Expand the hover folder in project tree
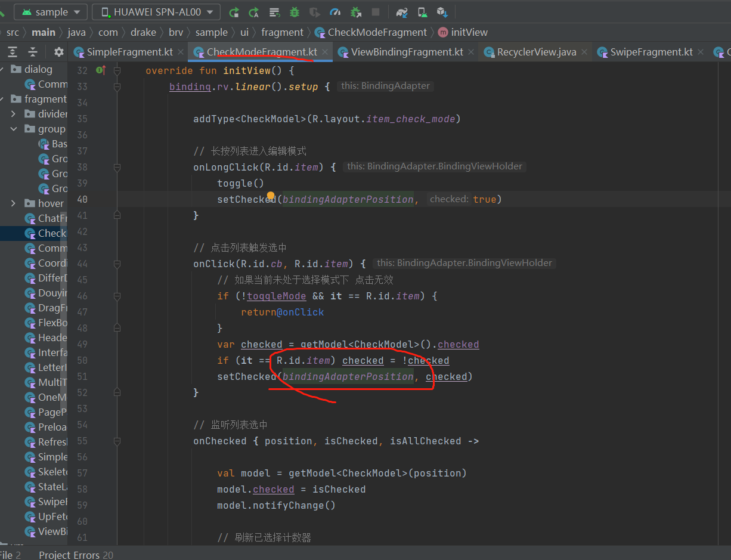The image size is (731, 560). click(x=13, y=203)
